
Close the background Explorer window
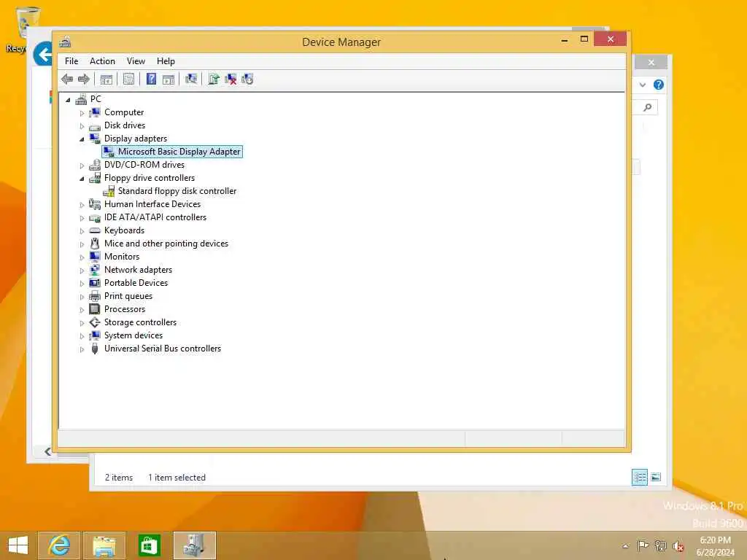coord(651,63)
